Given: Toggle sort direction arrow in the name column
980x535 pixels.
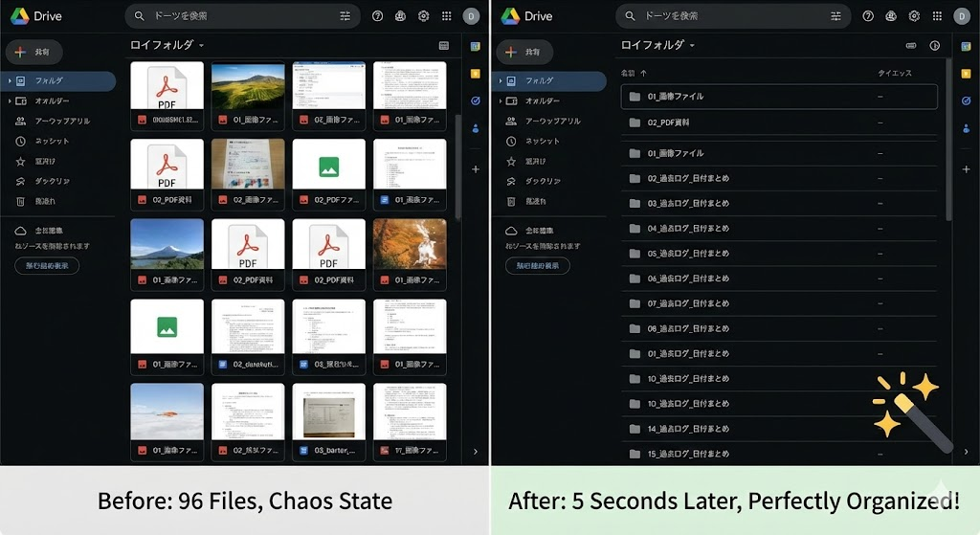Looking at the screenshot, I should click(x=643, y=73).
